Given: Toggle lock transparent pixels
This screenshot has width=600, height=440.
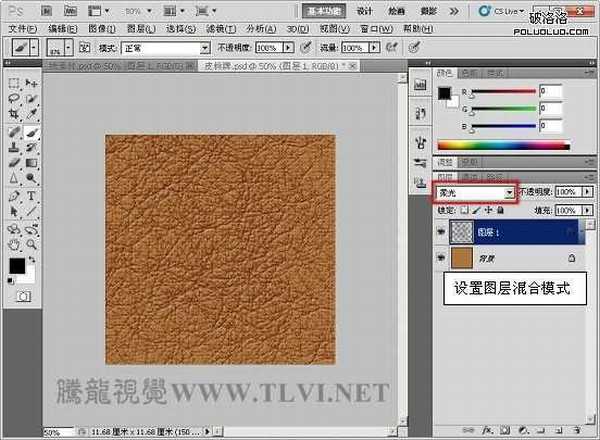Looking at the screenshot, I should pos(464,210).
